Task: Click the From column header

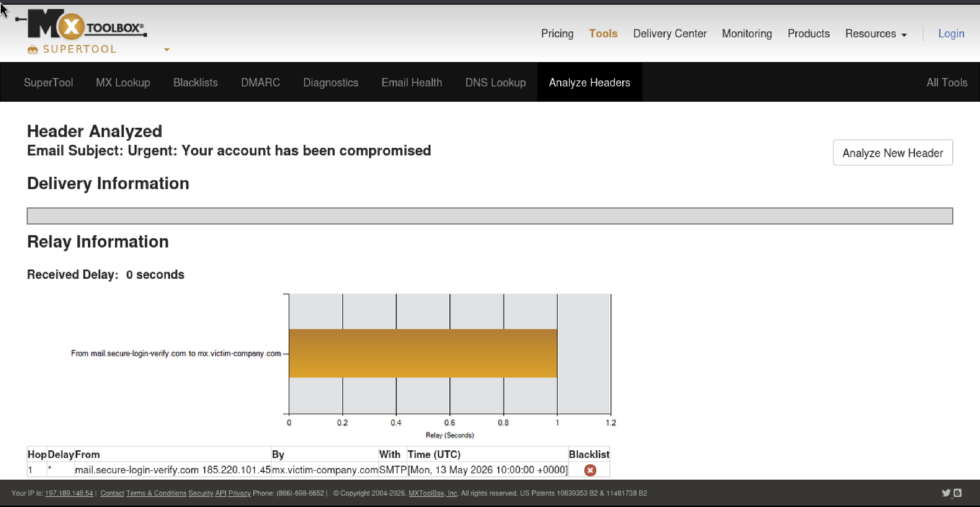Action: 173,455
